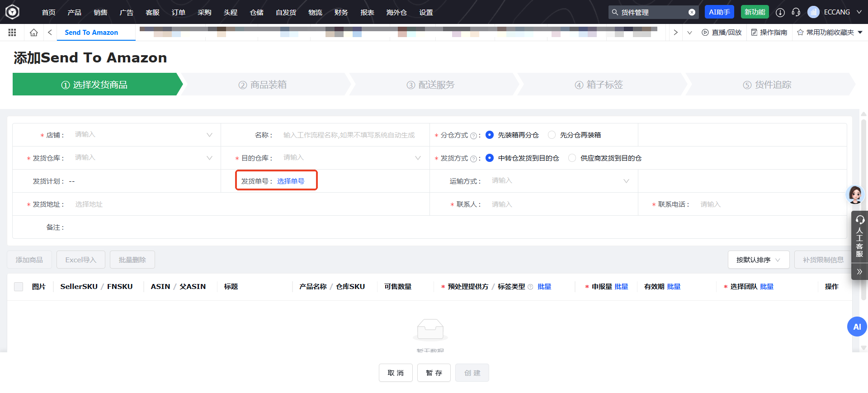Click the 取消 button

tap(396, 373)
